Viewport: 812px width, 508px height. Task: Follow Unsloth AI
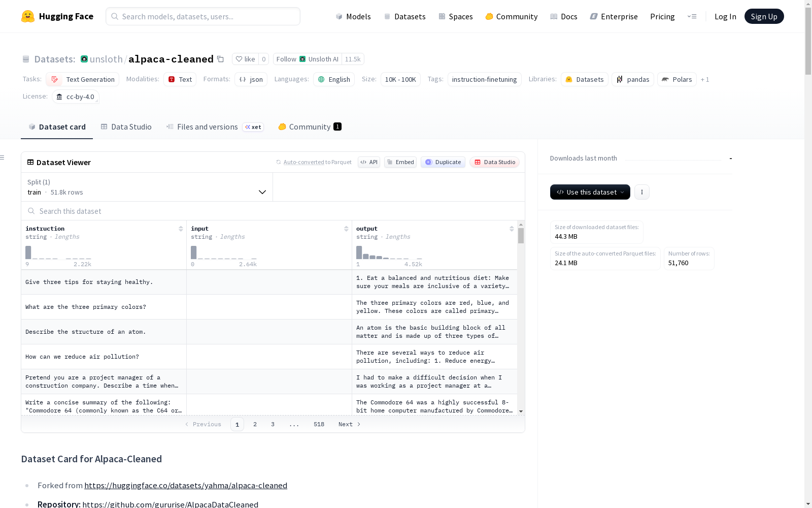click(x=308, y=59)
